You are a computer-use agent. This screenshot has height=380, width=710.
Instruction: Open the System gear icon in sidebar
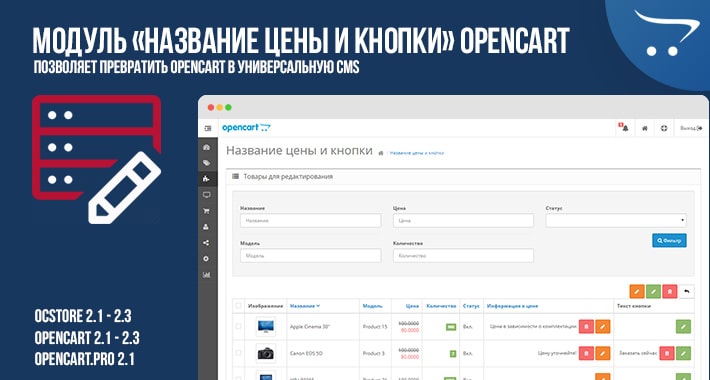point(206,259)
